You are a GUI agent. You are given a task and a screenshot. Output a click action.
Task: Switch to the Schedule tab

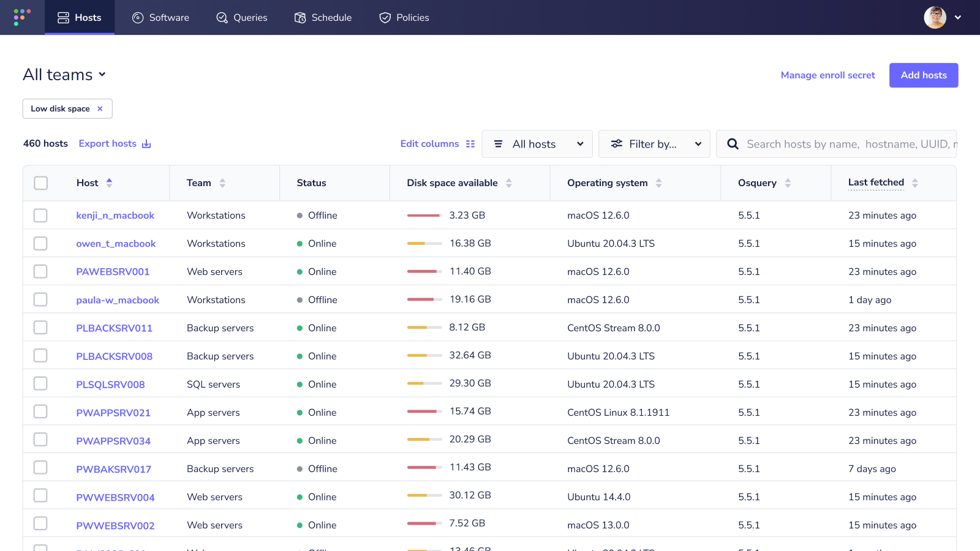click(x=323, y=18)
